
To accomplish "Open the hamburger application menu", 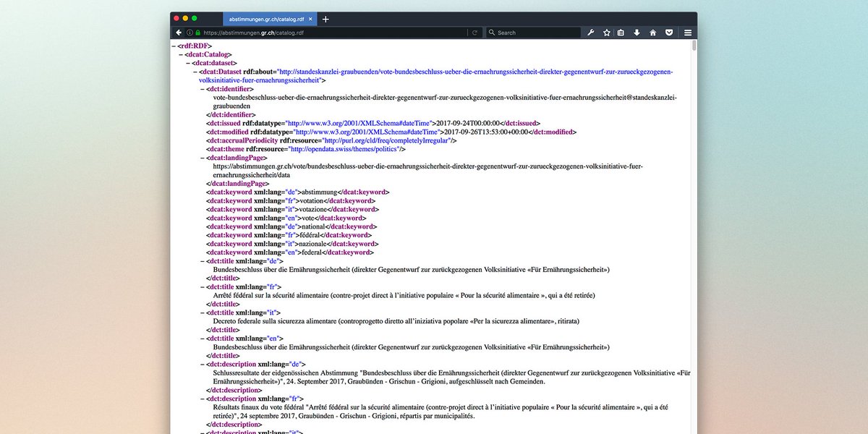I will point(688,33).
